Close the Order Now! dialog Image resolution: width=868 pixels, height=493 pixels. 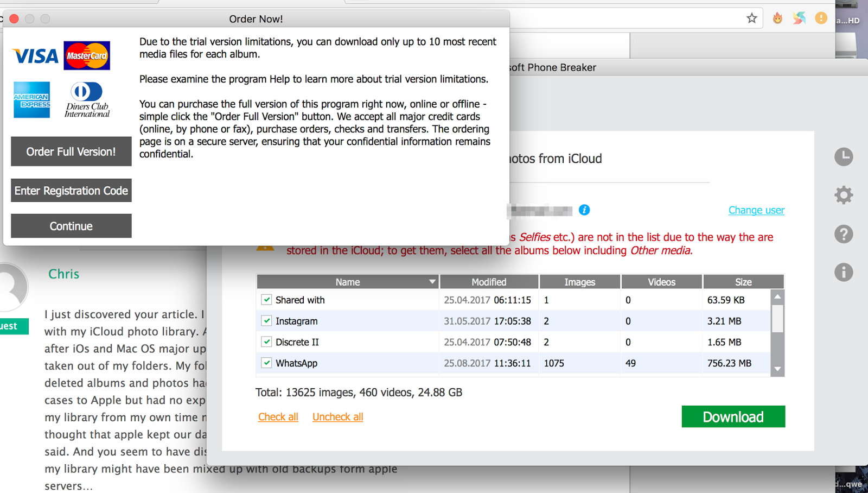pyautogui.click(x=15, y=19)
